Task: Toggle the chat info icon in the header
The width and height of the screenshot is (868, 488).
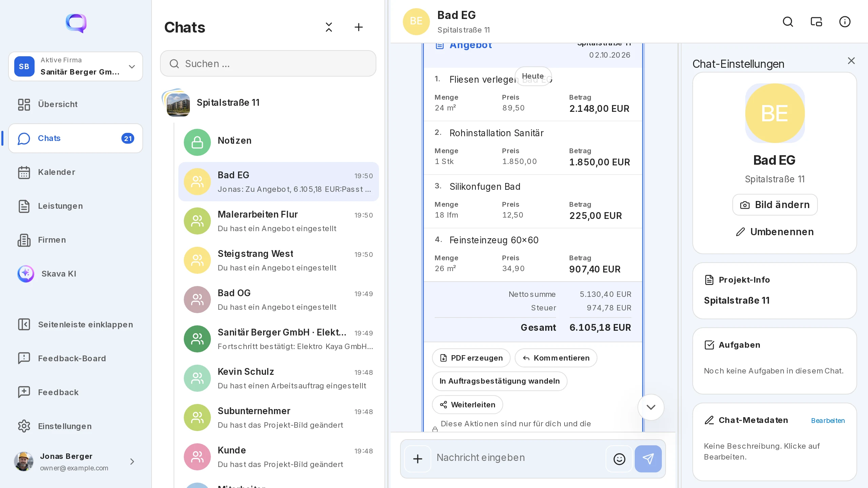Action: [845, 22]
